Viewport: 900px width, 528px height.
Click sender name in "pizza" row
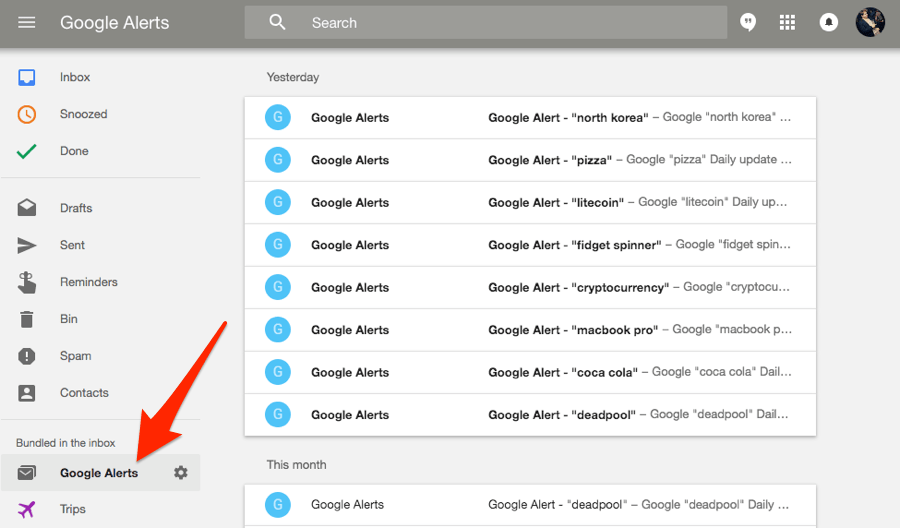pos(350,160)
